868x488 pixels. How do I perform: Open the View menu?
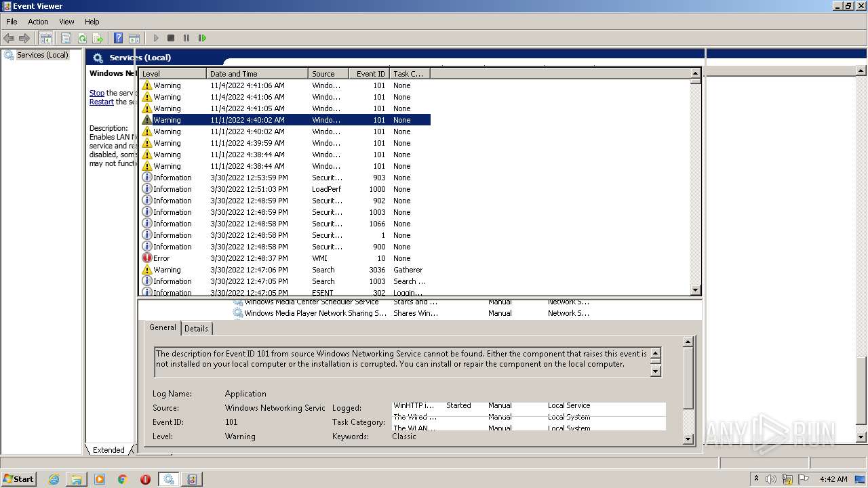66,22
